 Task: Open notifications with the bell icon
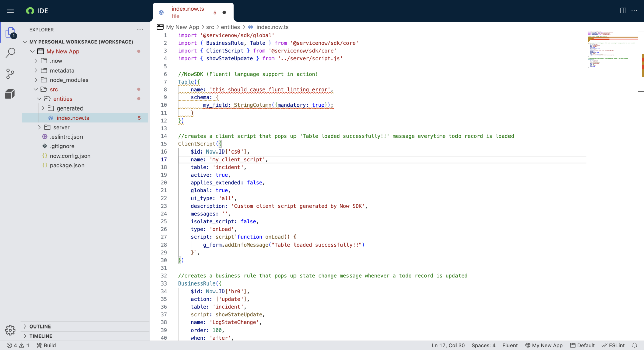coord(635,345)
